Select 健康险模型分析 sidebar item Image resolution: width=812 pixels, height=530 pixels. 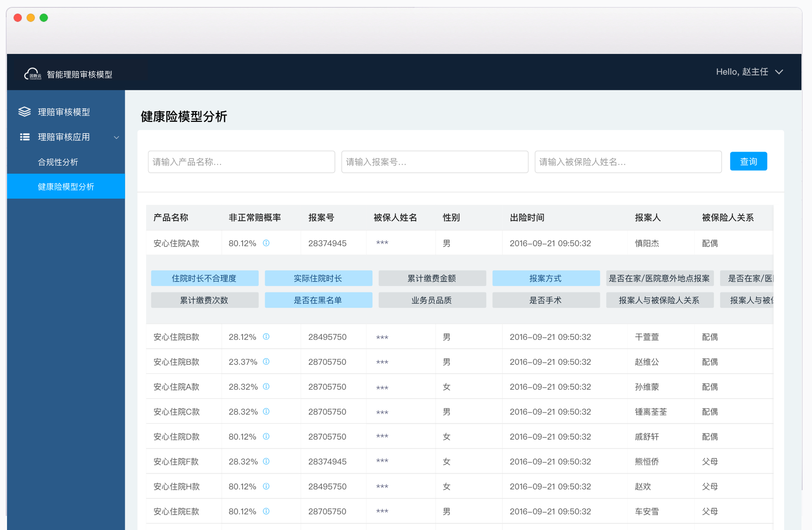point(66,186)
